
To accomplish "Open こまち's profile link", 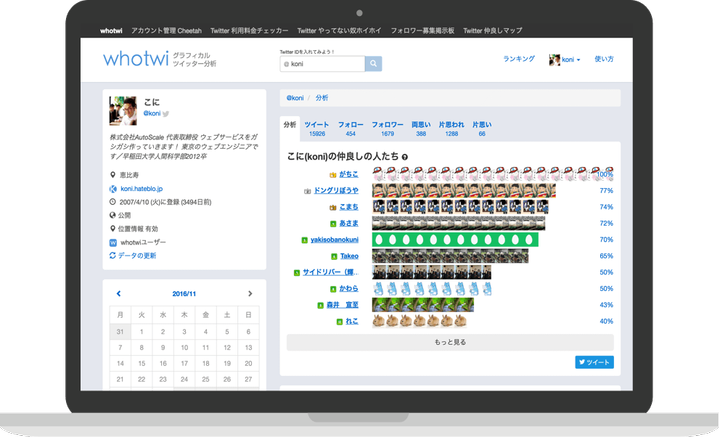I will click(349, 207).
